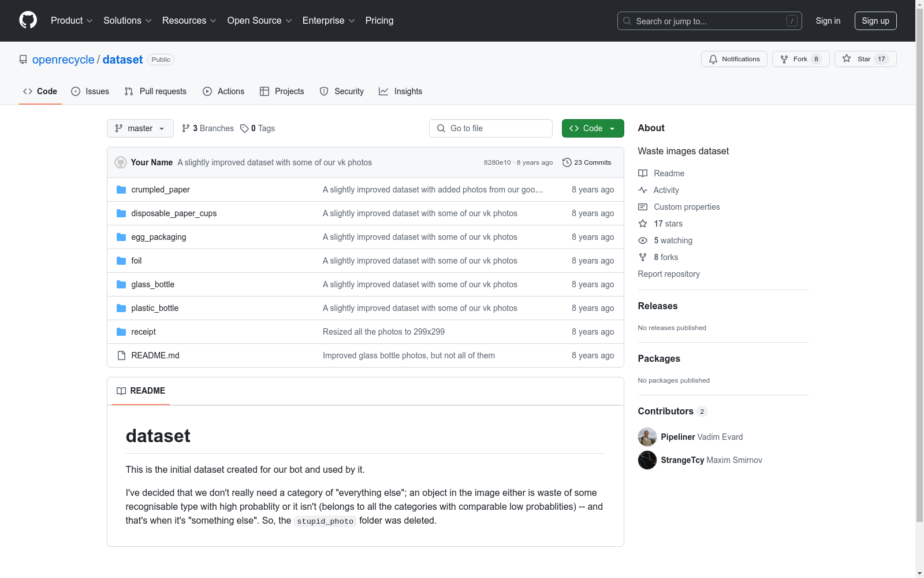Expand the Product menu
Image resolution: width=924 pixels, height=578 pixels.
pos(72,21)
